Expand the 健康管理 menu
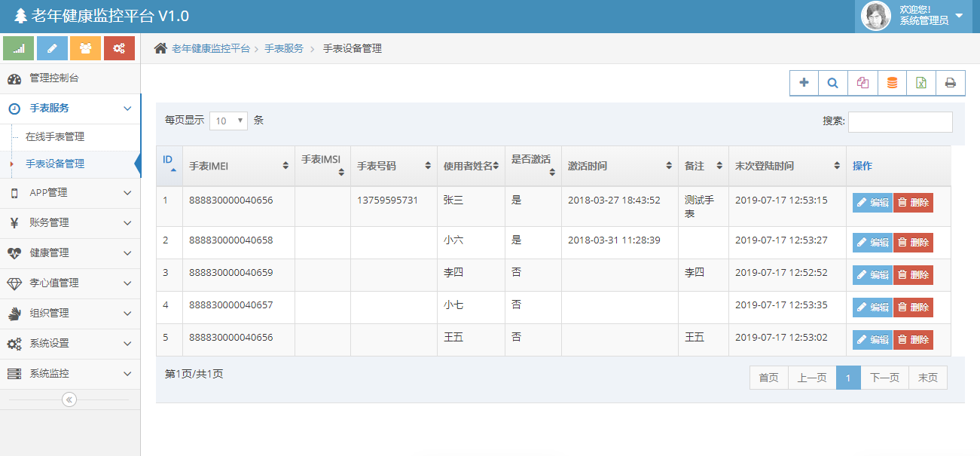The width and height of the screenshot is (980, 456). point(70,253)
